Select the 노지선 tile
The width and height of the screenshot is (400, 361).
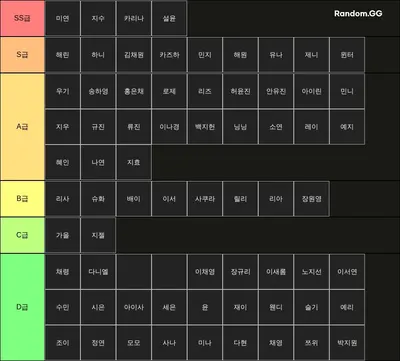pyautogui.click(x=311, y=271)
